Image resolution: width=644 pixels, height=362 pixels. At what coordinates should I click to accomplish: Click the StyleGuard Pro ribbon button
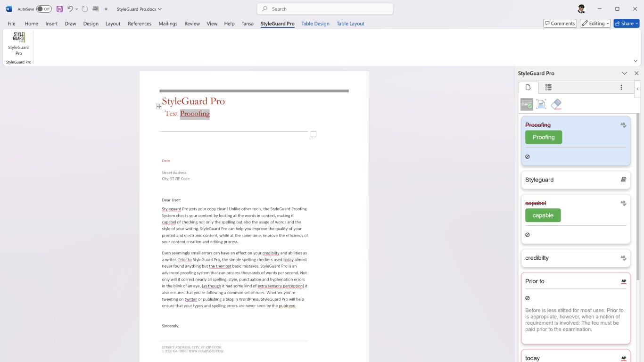pos(18,44)
